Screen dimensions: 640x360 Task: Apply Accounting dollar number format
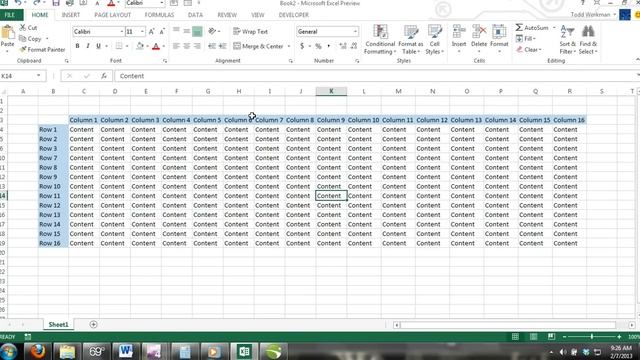click(x=302, y=46)
